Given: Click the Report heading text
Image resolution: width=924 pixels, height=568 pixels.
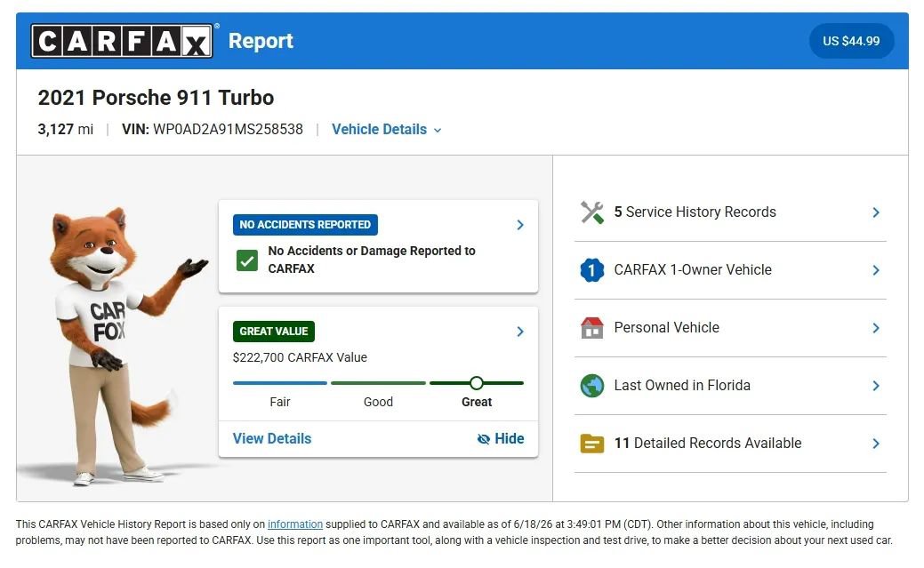Looking at the screenshot, I should coord(261,41).
